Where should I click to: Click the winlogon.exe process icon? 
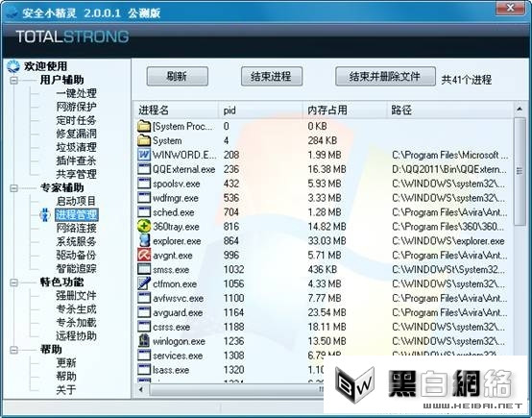pyautogui.click(x=144, y=341)
